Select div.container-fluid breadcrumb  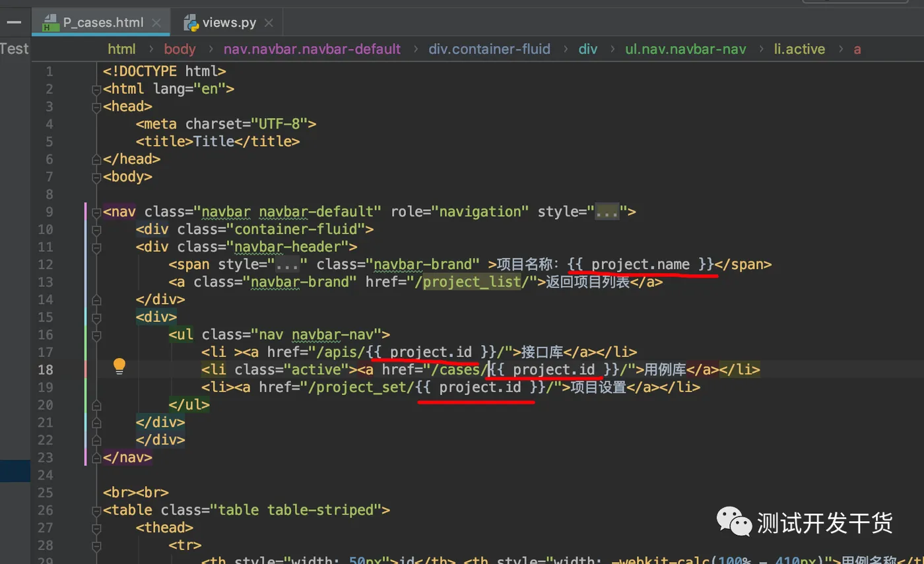click(x=489, y=49)
